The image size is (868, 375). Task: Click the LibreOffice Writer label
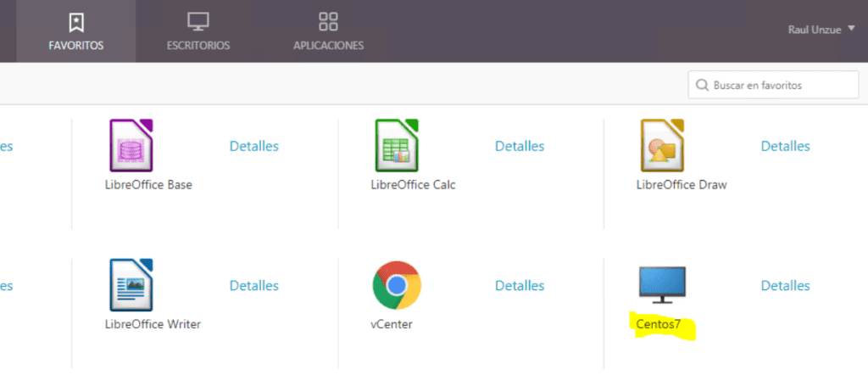coord(153,325)
